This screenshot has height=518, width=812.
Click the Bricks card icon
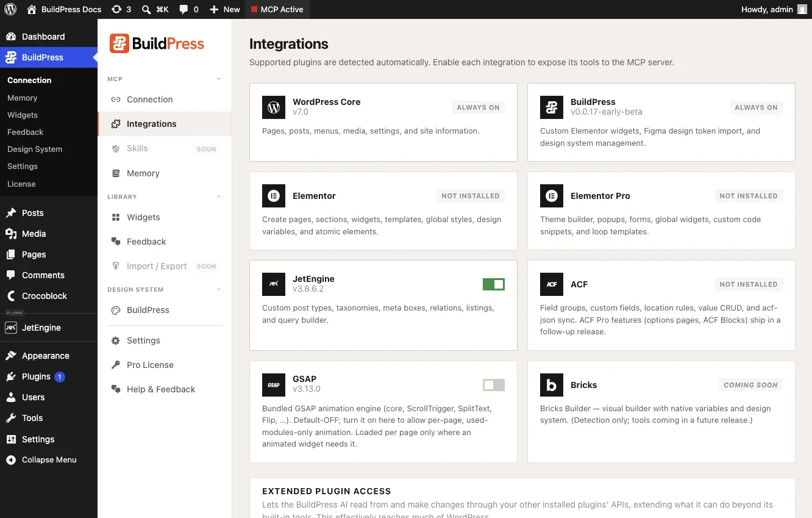coord(552,385)
